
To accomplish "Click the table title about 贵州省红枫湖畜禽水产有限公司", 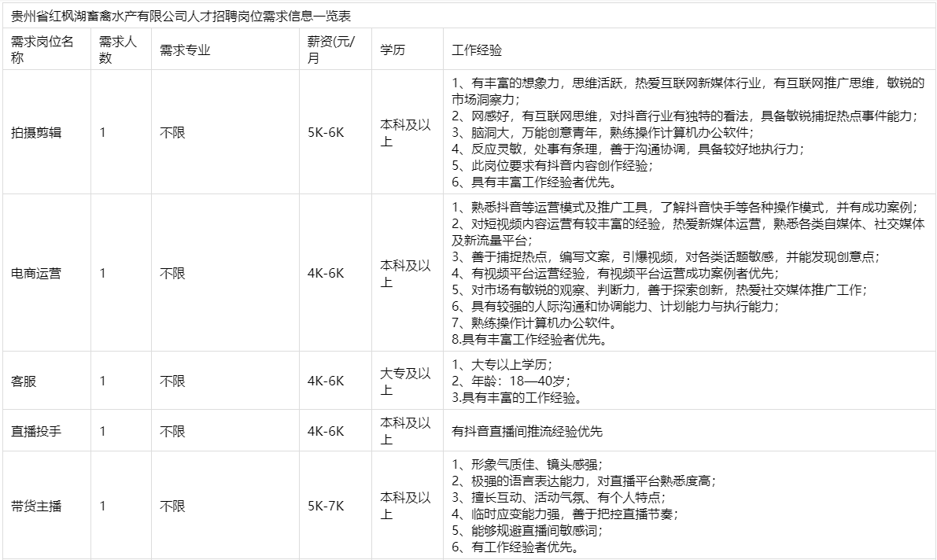I will 181,15.
